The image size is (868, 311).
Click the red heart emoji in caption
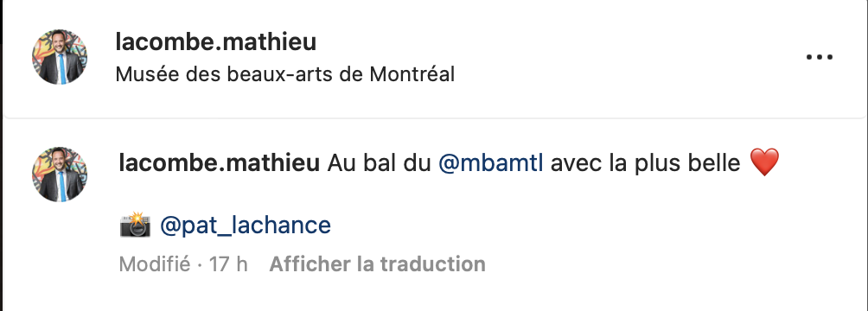[764, 162]
